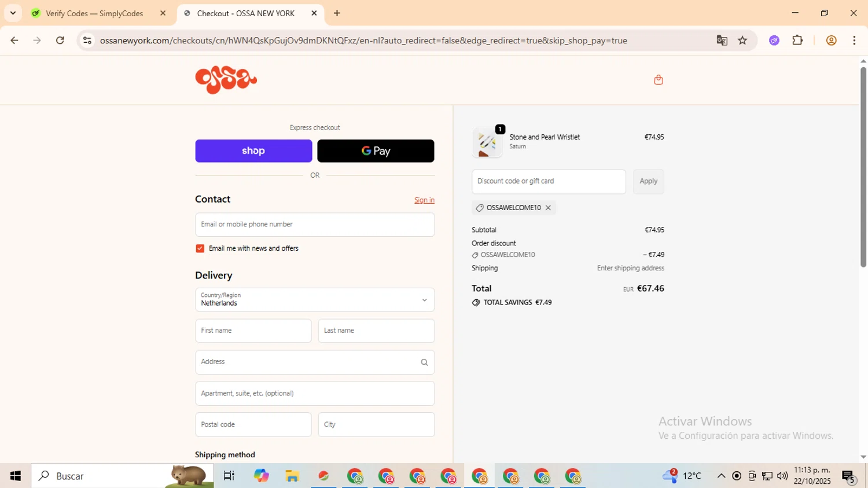Click the address search magnifier icon

424,362
